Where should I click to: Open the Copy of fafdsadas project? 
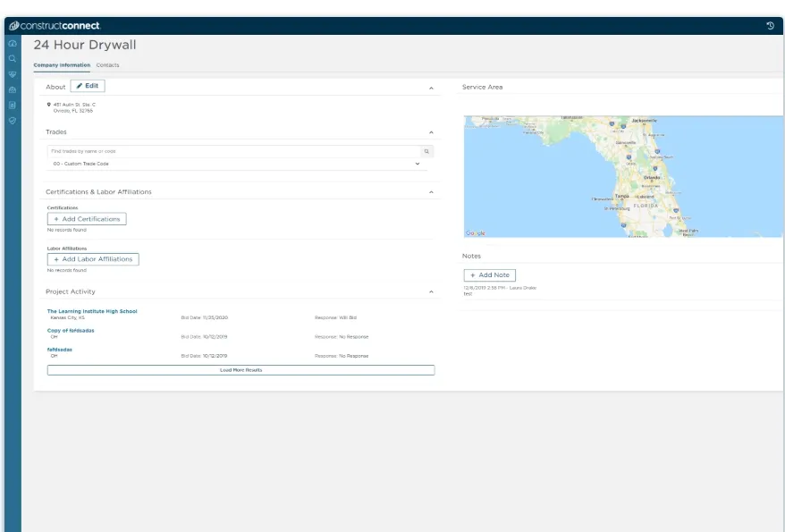point(71,330)
